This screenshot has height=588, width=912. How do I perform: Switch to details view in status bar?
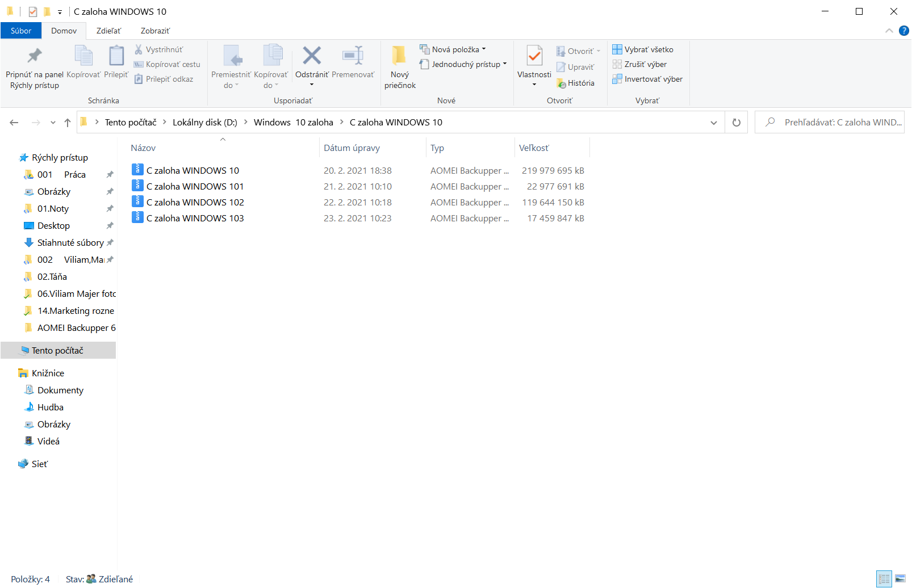coord(884,579)
